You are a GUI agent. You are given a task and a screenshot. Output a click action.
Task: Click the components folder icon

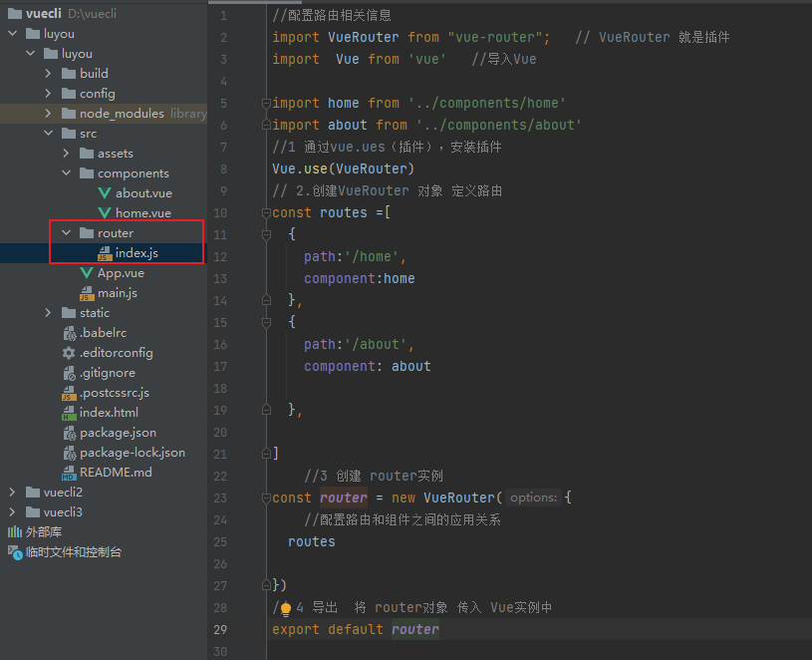pyautogui.click(x=87, y=173)
